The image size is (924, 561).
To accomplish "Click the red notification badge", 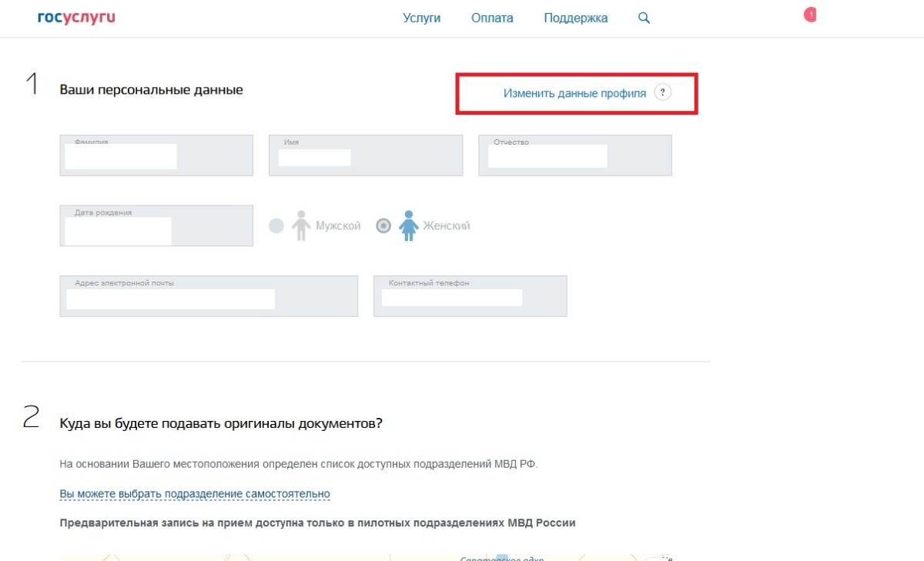I will coord(810,15).
